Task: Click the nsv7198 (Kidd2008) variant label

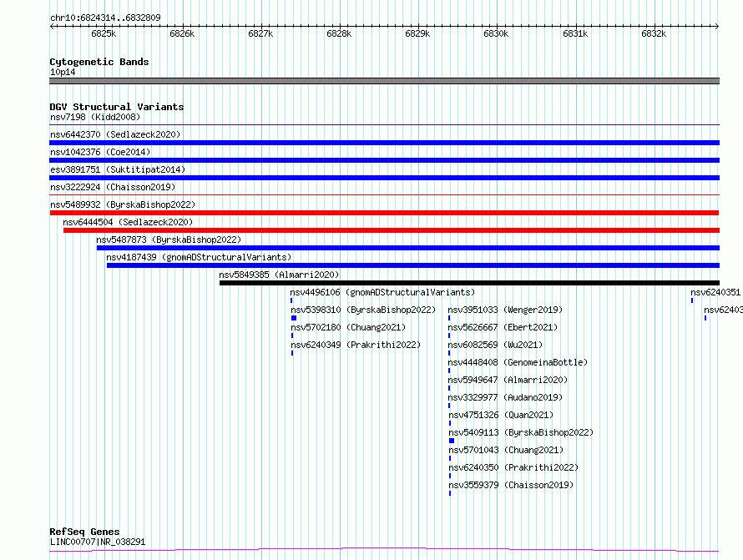Action: pyautogui.click(x=95, y=117)
